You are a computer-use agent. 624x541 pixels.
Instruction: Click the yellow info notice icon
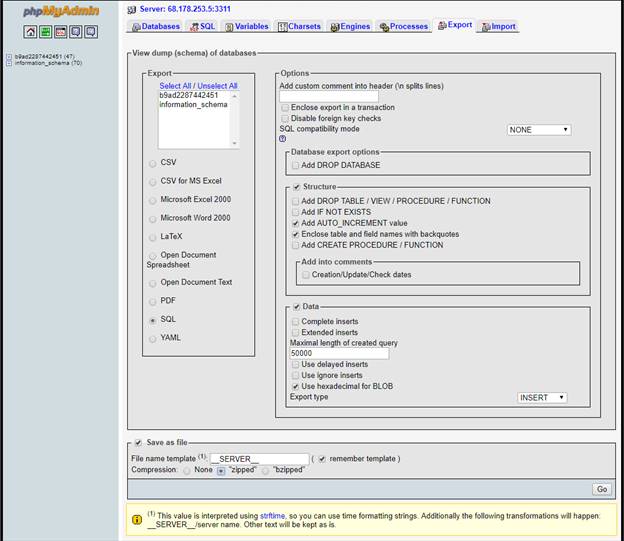pos(136,520)
